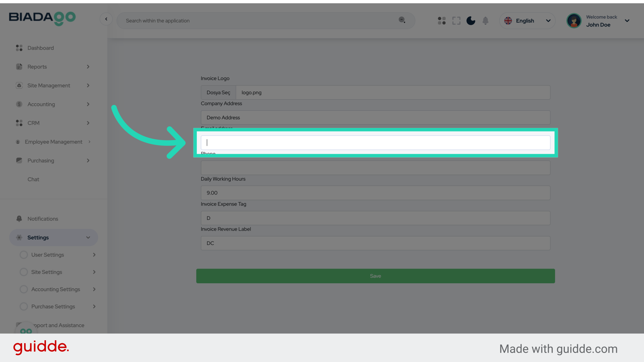Click the highlighted E-mail address field
The width and height of the screenshot is (644, 362).
(375, 143)
